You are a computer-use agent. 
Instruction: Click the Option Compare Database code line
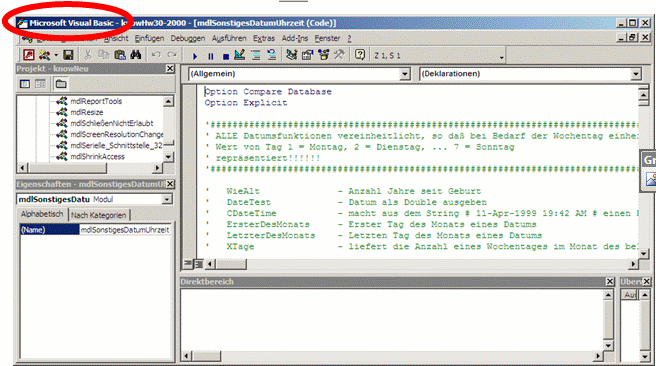tap(268, 92)
